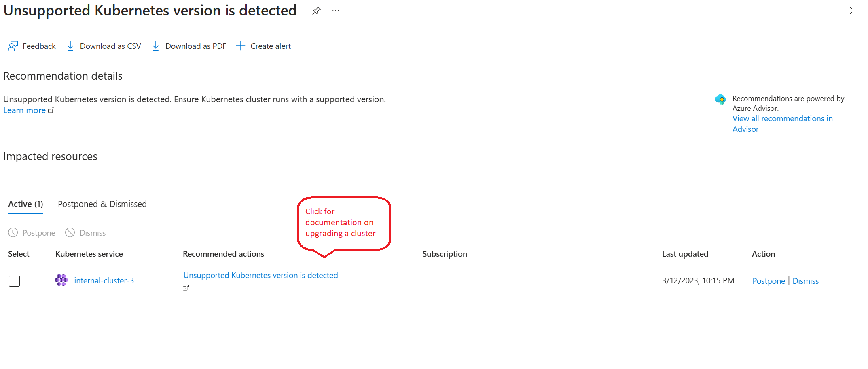
Task: Click Postpone link in the Action column
Action: point(768,281)
